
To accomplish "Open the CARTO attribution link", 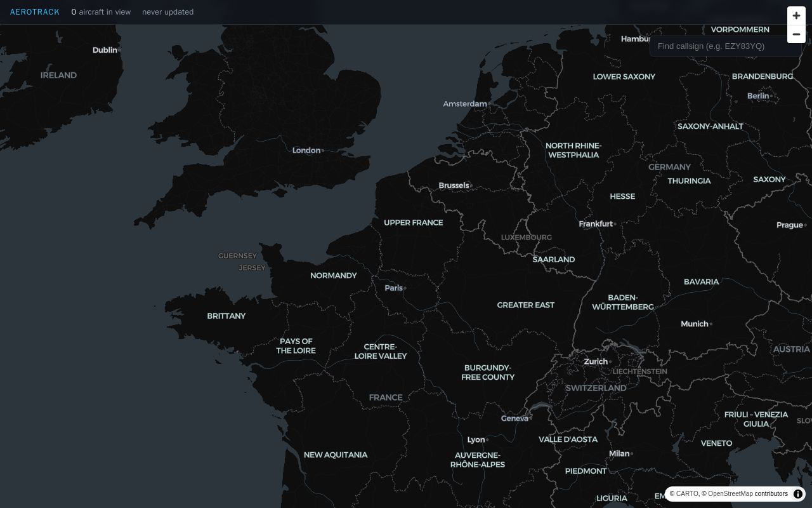I will [688, 493].
